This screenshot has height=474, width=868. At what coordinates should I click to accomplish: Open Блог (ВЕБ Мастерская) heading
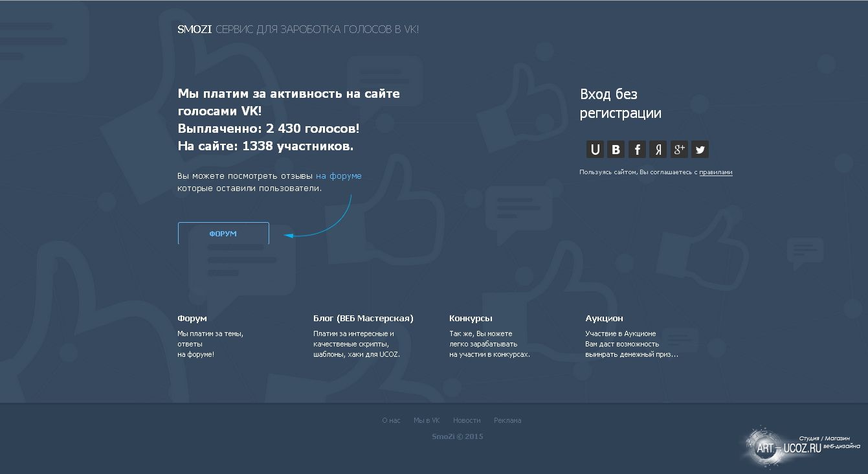pyautogui.click(x=363, y=319)
